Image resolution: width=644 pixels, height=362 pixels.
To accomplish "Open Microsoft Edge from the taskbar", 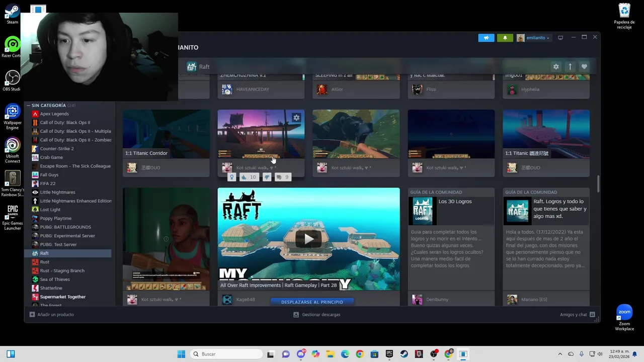I will coord(345,354).
